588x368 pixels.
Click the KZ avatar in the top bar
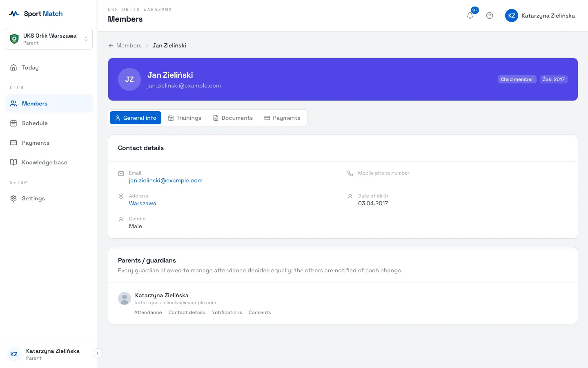pyautogui.click(x=512, y=16)
